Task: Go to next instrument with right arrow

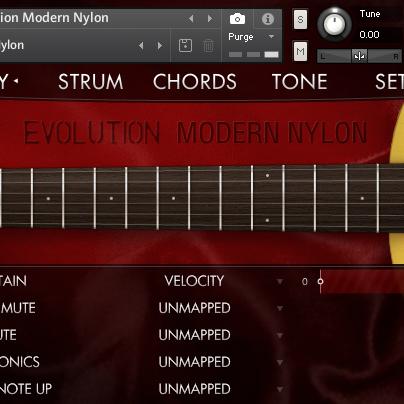Action: point(210,19)
